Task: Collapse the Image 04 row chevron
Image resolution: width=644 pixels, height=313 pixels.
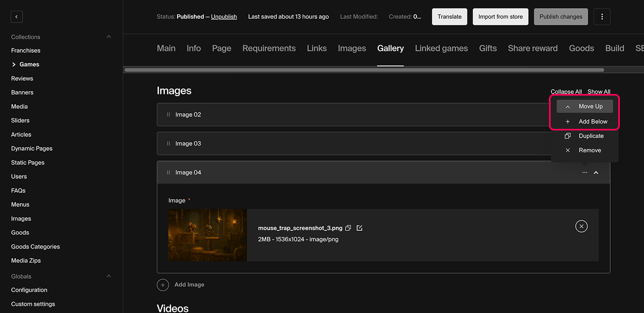Action: [x=596, y=173]
